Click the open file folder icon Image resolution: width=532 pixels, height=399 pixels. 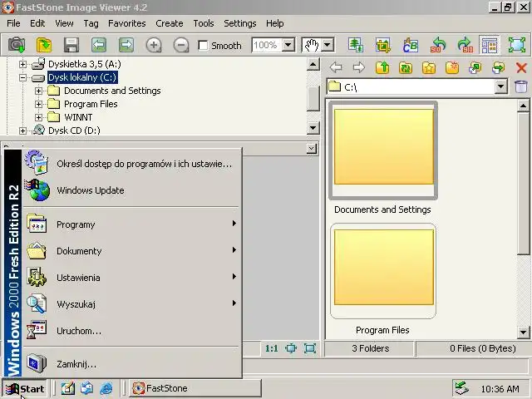coord(44,45)
